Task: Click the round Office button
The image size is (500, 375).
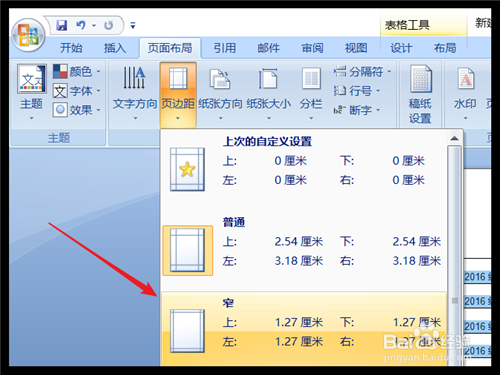Action: coord(28,35)
